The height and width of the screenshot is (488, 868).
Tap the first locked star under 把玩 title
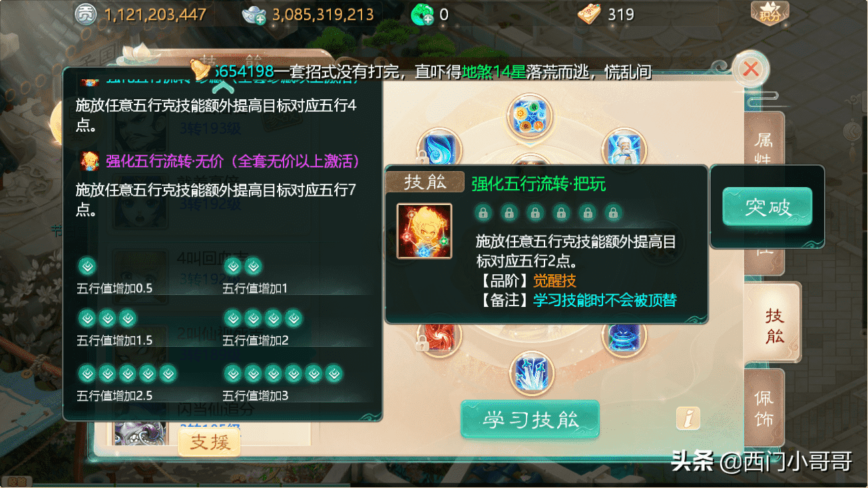(483, 213)
